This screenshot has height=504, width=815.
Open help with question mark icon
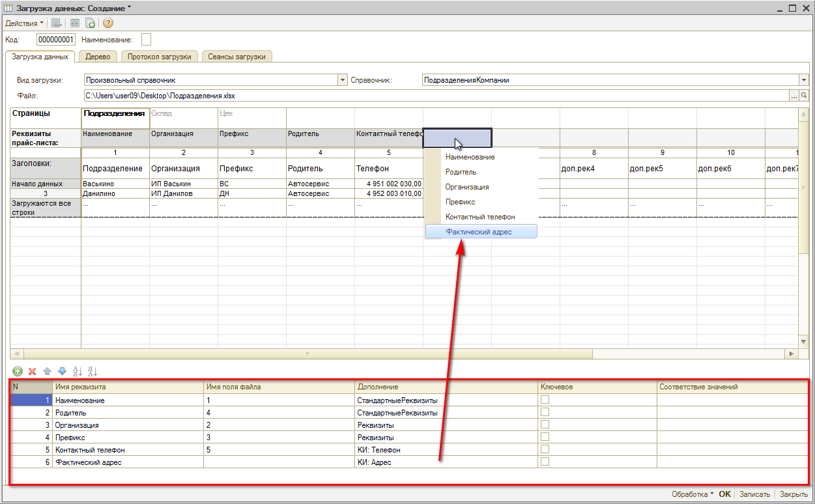coord(108,23)
